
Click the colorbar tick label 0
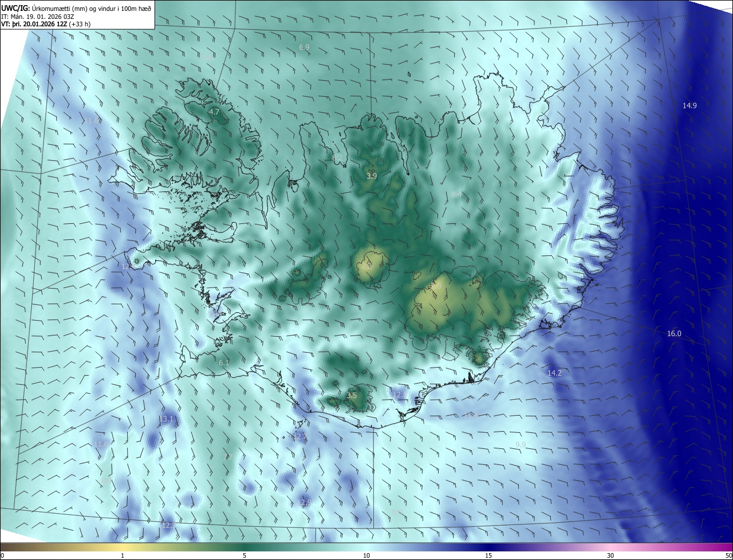pos(2,555)
